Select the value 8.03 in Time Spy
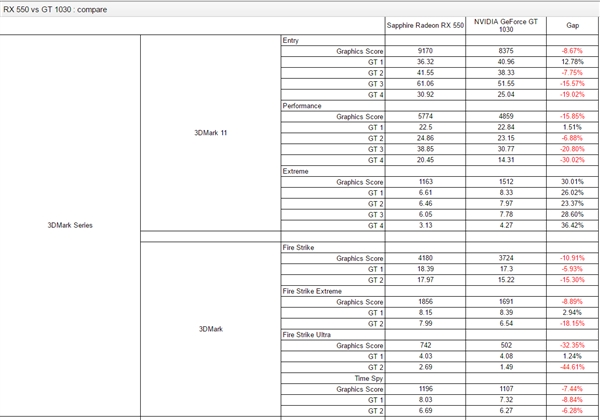The width and height of the screenshot is (600, 420). tap(425, 400)
